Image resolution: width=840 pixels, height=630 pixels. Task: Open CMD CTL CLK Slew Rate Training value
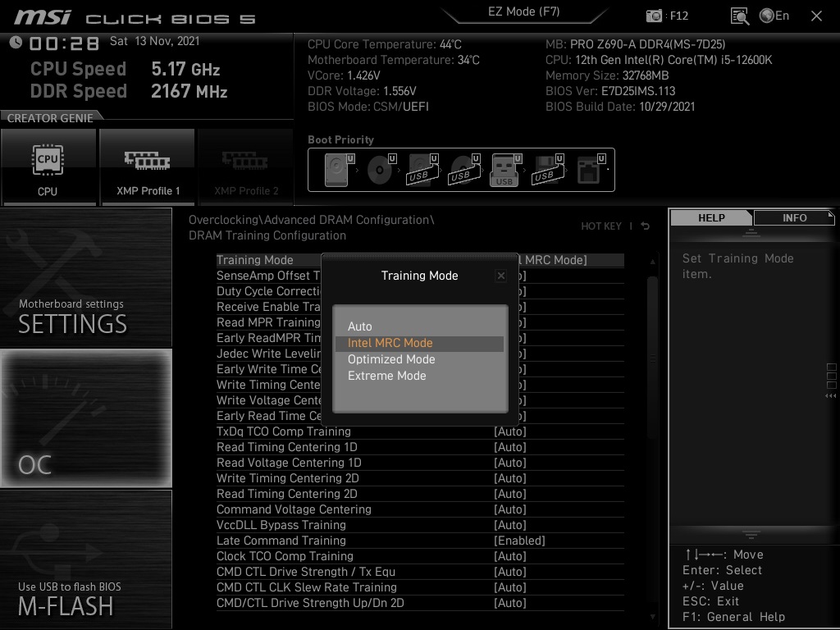(x=510, y=587)
